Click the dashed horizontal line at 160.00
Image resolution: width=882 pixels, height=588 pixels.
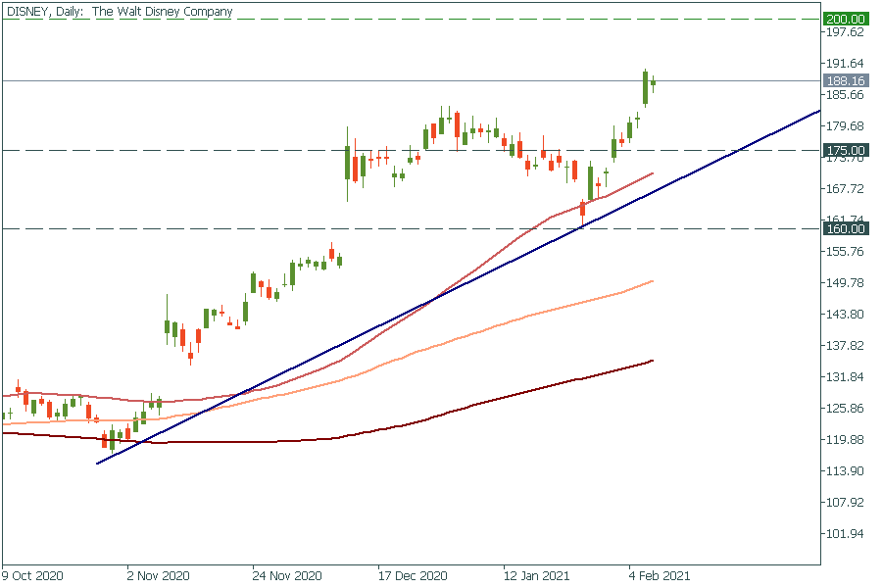pos(294,228)
